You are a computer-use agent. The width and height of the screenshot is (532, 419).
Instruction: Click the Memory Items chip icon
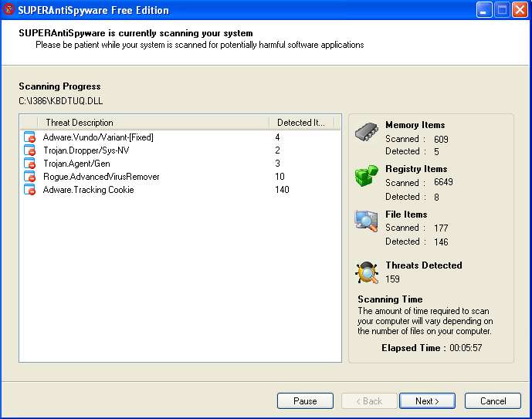click(x=367, y=132)
